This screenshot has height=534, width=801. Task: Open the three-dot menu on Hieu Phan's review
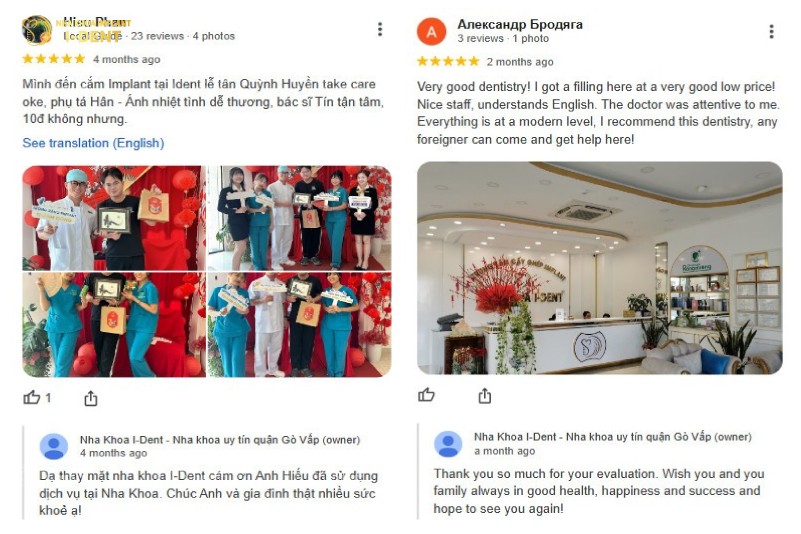pos(380,30)
